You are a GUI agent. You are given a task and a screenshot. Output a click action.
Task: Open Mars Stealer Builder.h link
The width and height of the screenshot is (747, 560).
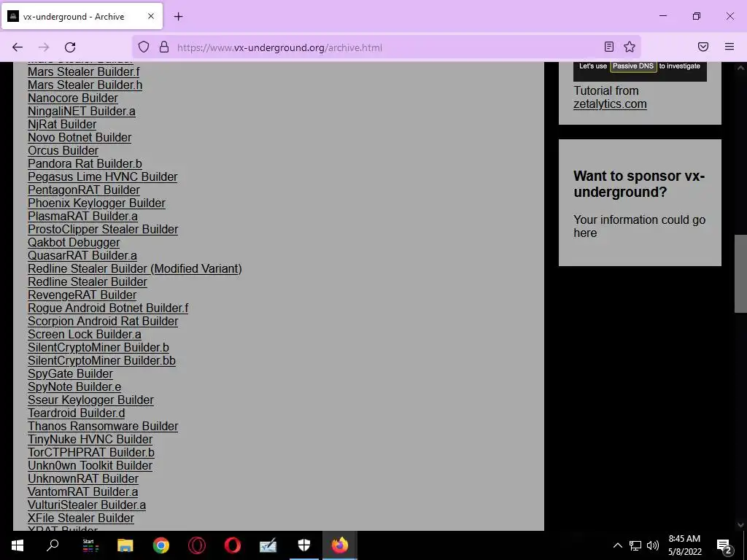click(85, 85)
